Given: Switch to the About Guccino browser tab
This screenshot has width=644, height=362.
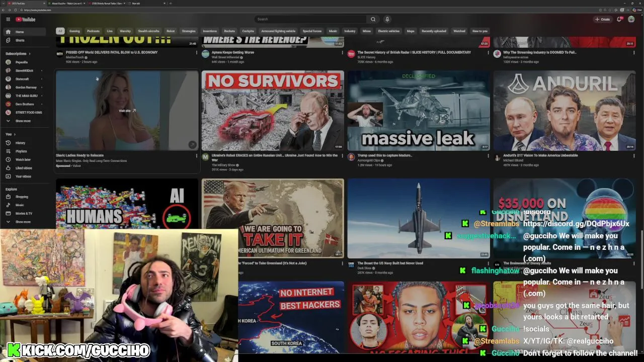Looking at the screenshot, I should (x=67, y=4).
